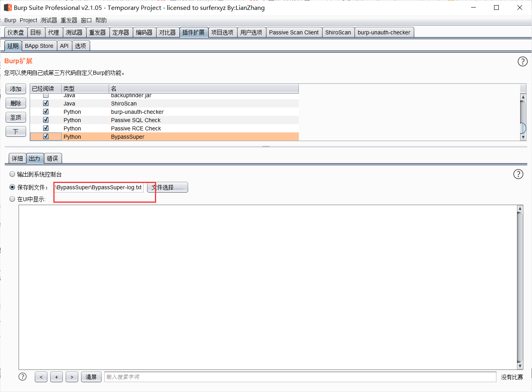This screenshot has width=532, height=392.
Task: Open the Burp menu
Action: click(x=10, y=20)
